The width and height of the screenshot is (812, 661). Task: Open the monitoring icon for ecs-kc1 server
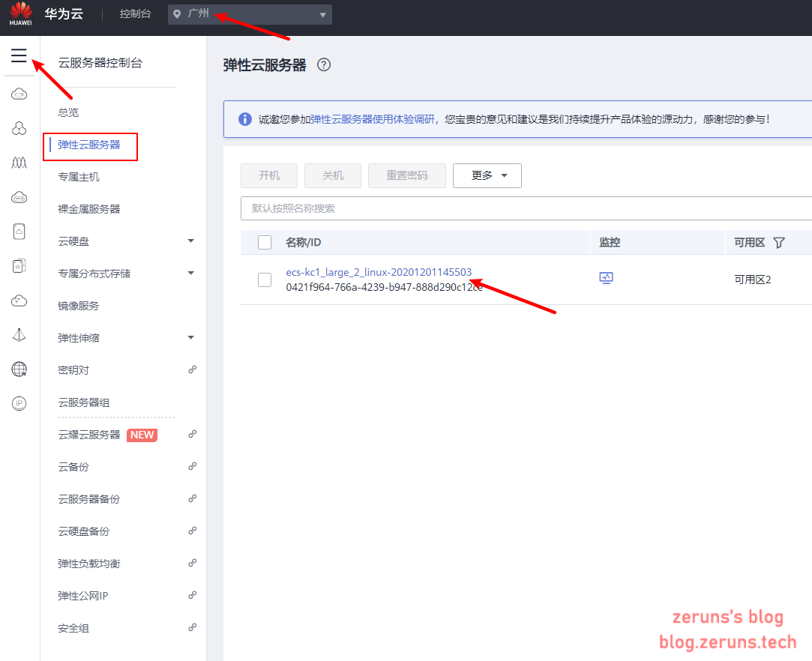606,279
